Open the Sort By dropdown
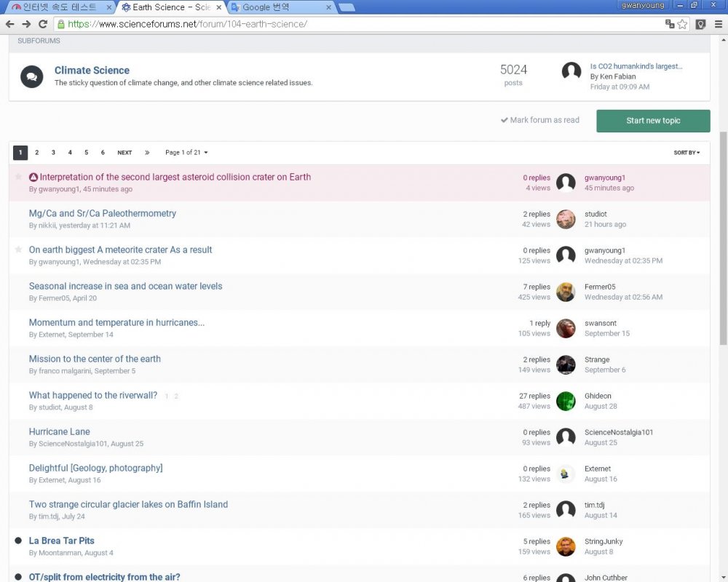 point(687,153)
